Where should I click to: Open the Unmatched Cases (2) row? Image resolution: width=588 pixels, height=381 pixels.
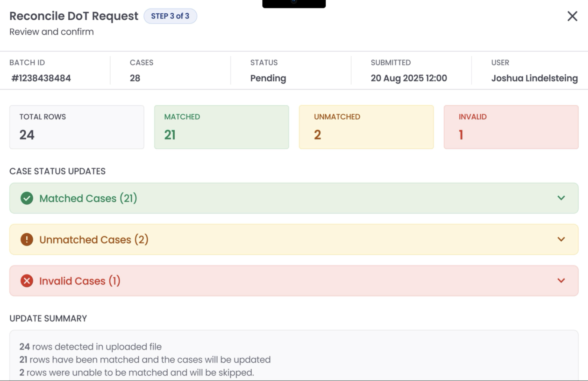(294, 240)
